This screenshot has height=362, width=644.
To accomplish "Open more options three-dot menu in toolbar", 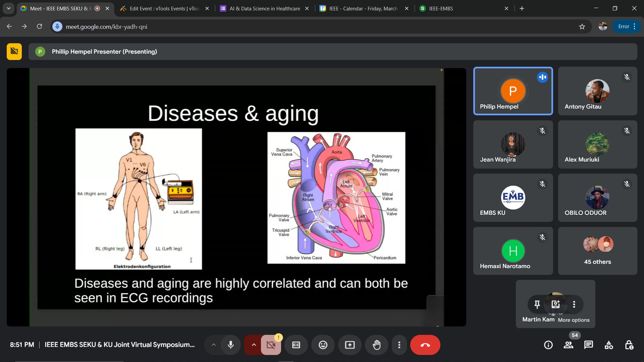I will coord(399,345).
